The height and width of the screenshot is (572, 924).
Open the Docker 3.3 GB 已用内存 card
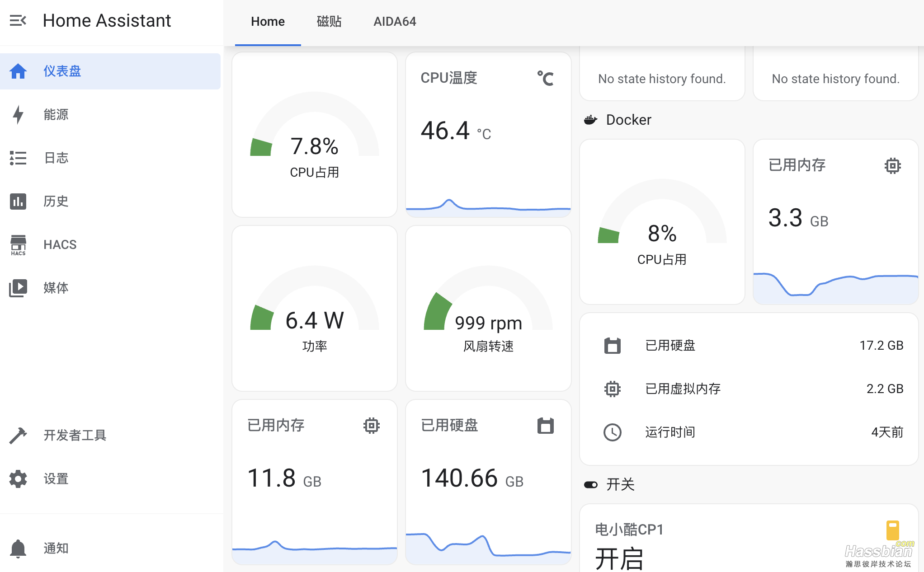[835, 221]
